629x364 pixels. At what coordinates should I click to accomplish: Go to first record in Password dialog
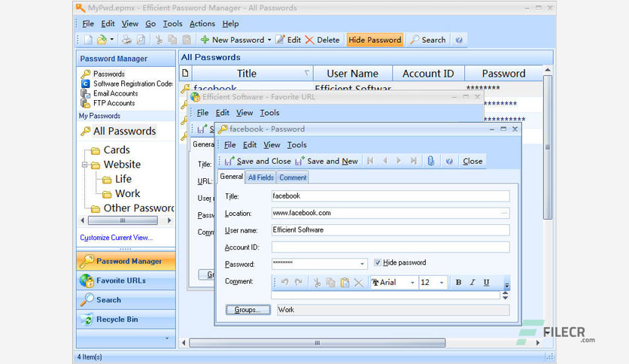coord(370,161)
